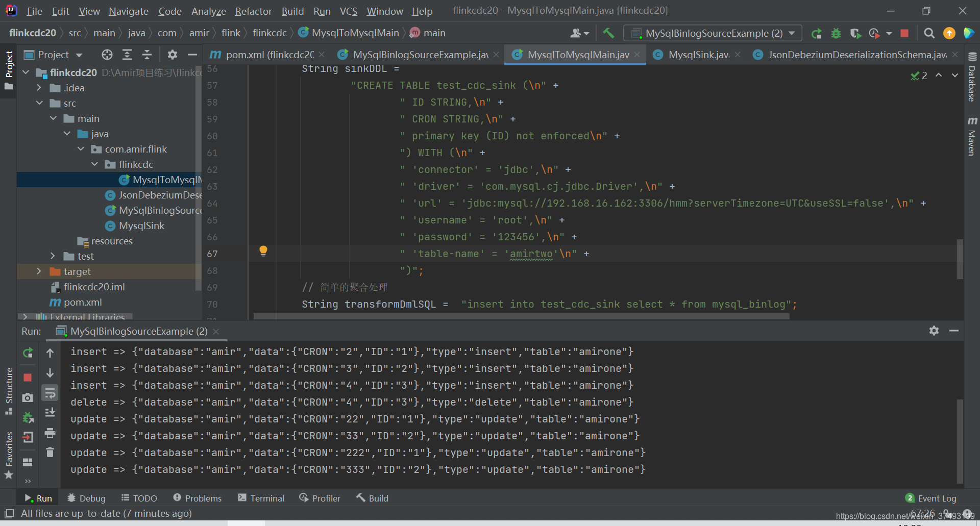980x526 pixels.
Task: Run the current configuration with debugging
Action: pos(836,33)
